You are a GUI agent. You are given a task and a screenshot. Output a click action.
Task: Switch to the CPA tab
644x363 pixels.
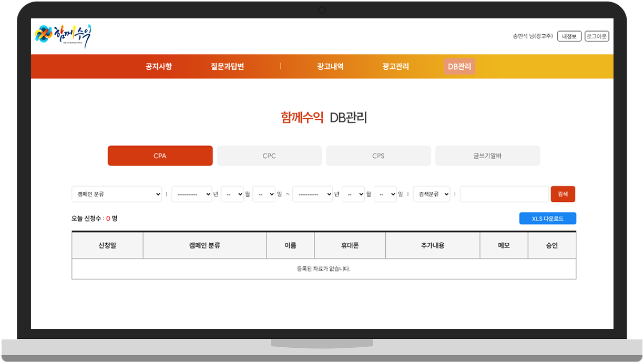point(160,156)
